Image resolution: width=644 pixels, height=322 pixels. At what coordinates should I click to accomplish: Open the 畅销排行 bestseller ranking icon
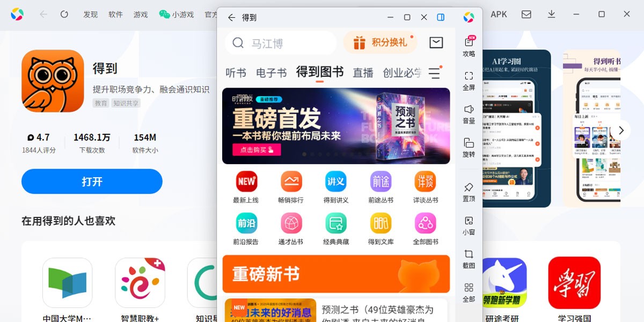(x=291, y=181)
